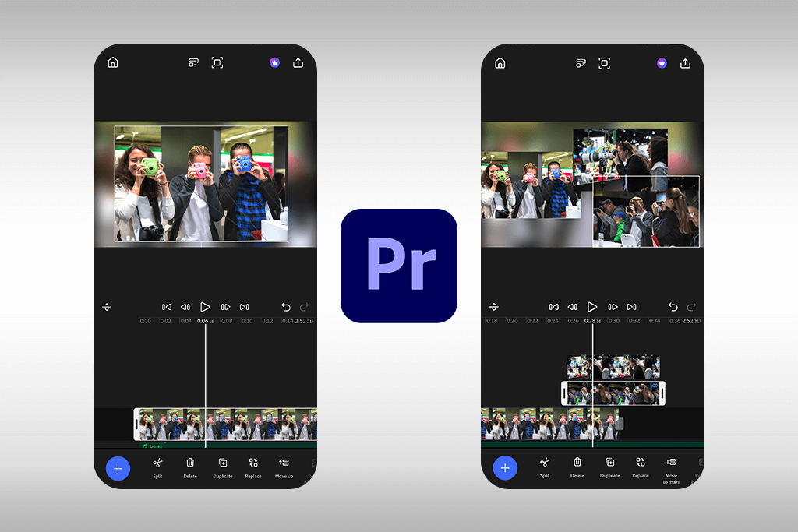Select highlighted overlay clip on right phone timeline
This screenshot has height=532, width=798.
tap(613, 393)
